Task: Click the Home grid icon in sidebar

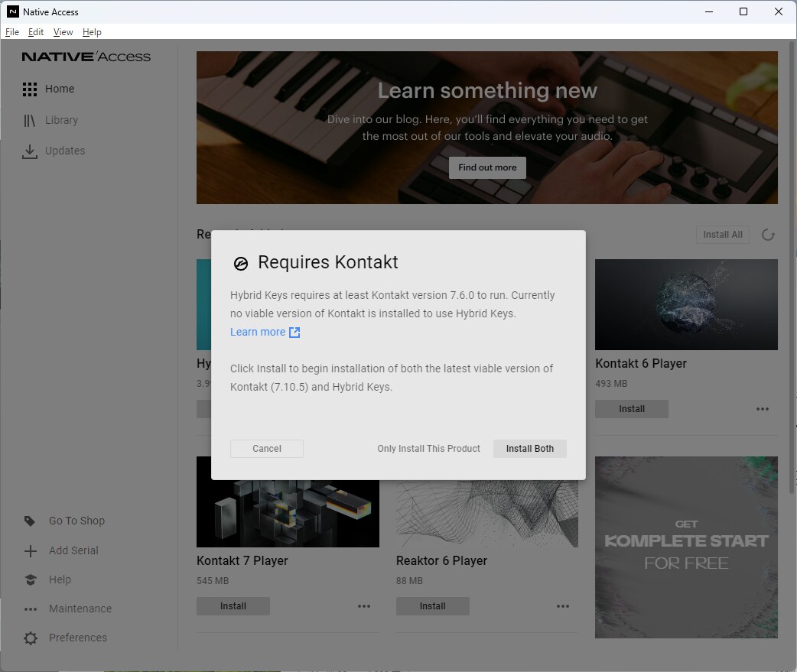Action: tap(30, 89)
